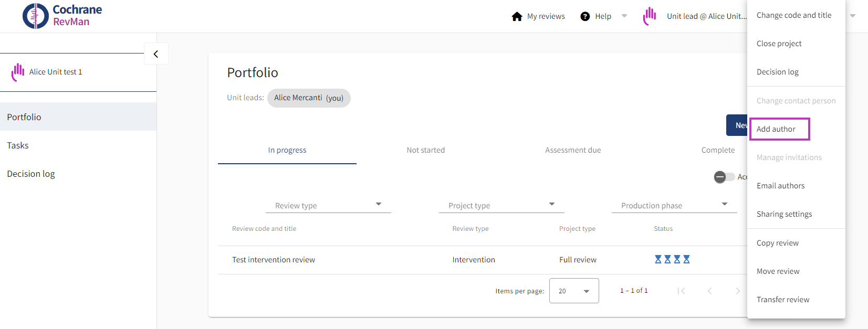Click the hourglass status icons in review row
This screenshot has width=868, height=329.
coord(672,259)
